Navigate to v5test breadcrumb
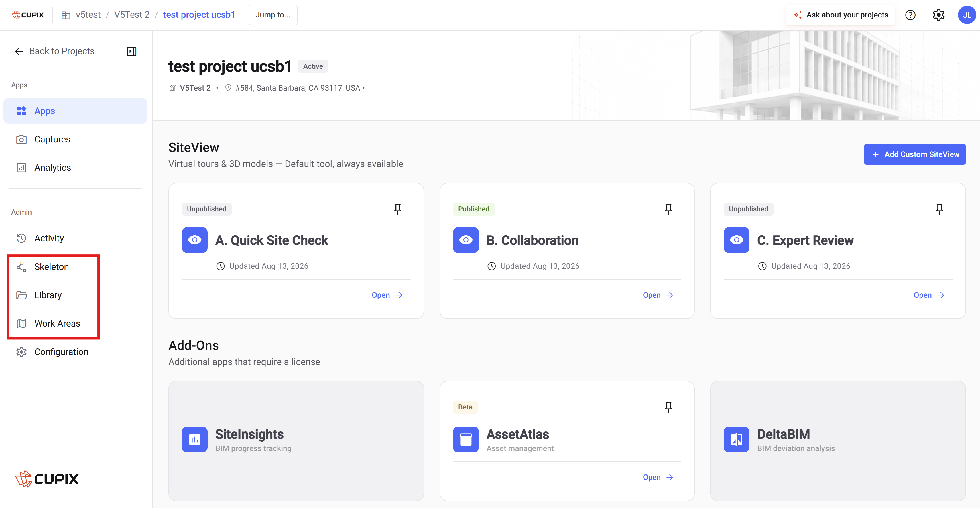This screenshot has width=980, height=508. point(88,15)
